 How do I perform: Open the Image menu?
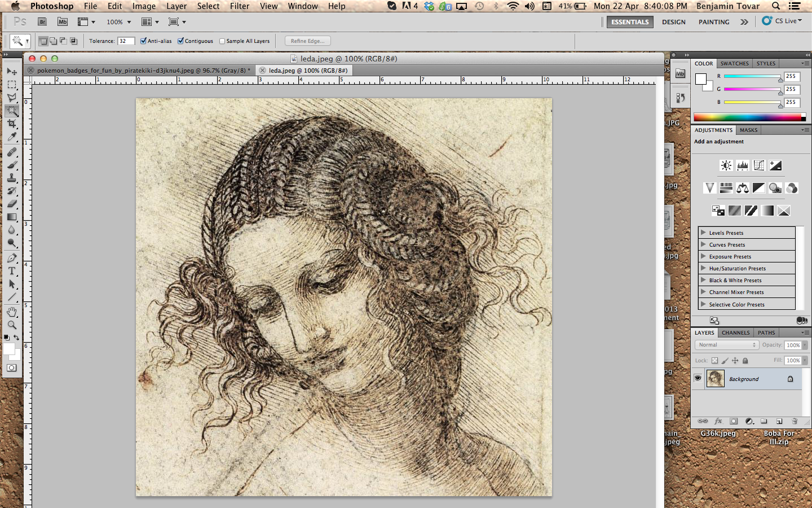coord(144,6)
